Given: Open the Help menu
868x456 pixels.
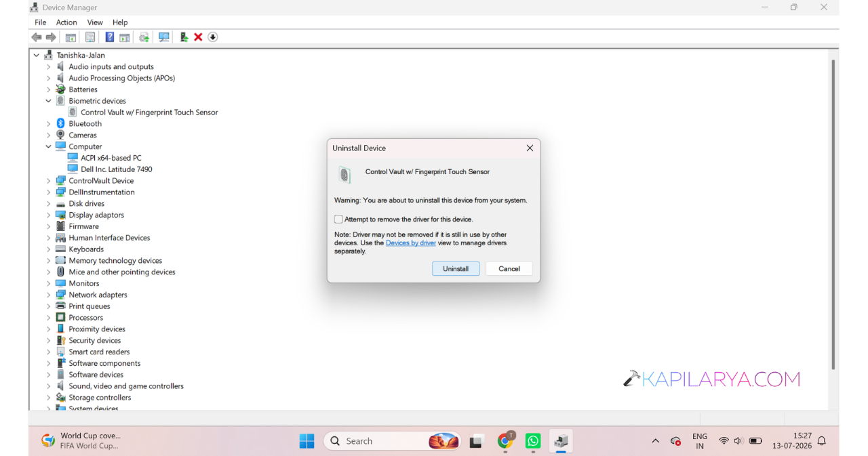Looking at the screenshot, I should point(120,22).
